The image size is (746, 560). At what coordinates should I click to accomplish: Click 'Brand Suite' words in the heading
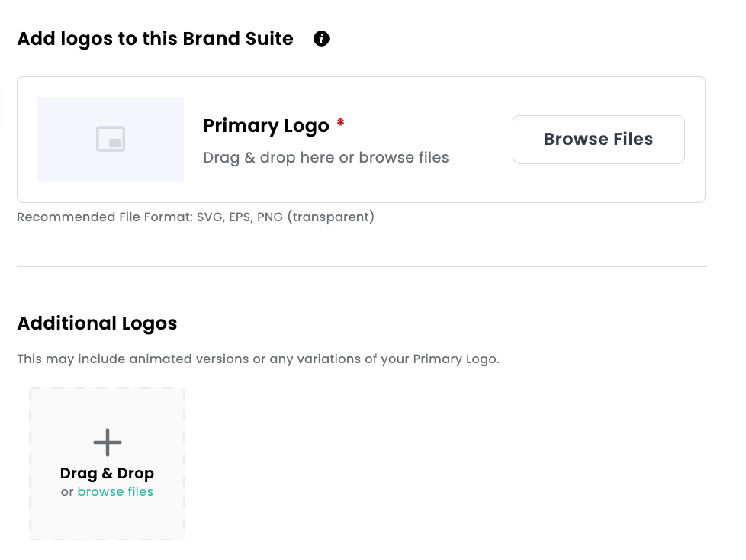click(x=238, y=39)
